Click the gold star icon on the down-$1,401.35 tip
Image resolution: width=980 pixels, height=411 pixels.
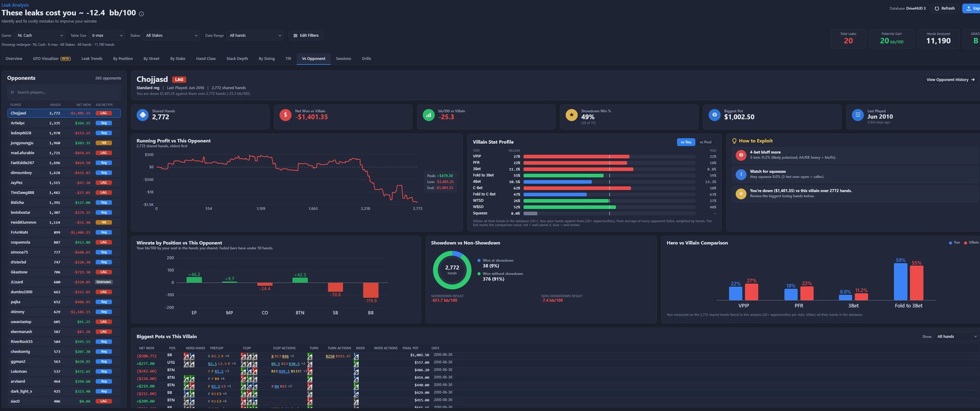point(740,194)
